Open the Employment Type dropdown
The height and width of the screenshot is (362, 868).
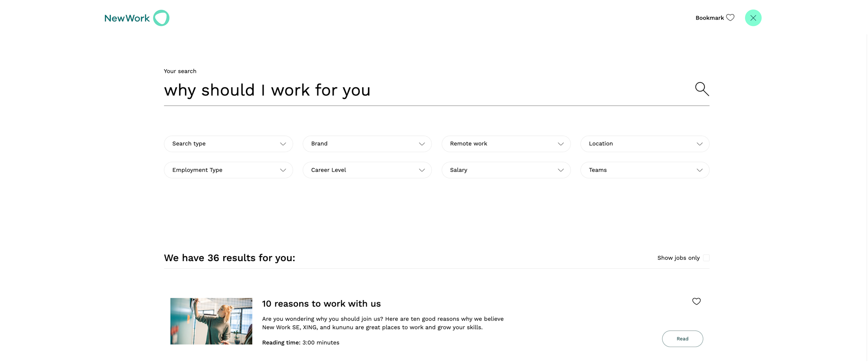(x=228, y=170)
